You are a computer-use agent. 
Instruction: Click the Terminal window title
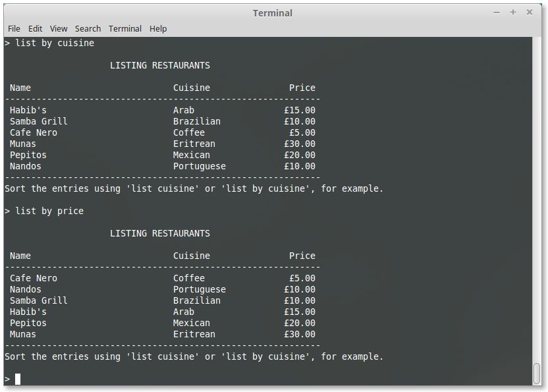click(273, 13)
